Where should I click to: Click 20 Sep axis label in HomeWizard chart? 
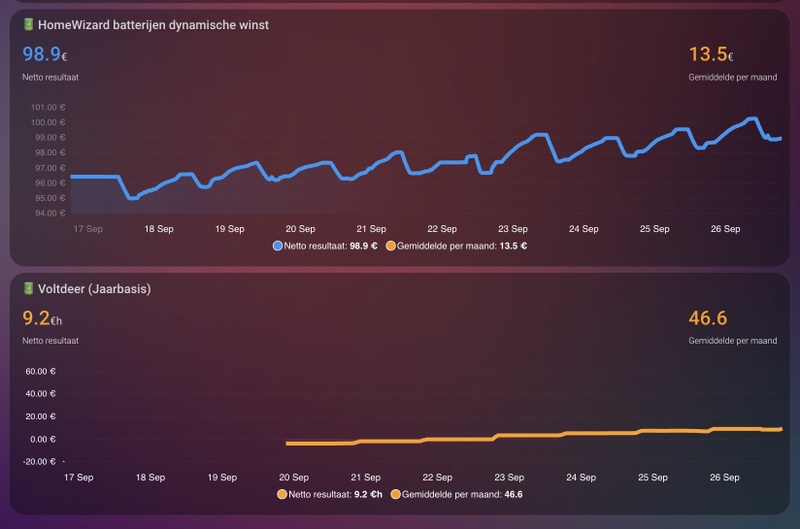point(300,229)
